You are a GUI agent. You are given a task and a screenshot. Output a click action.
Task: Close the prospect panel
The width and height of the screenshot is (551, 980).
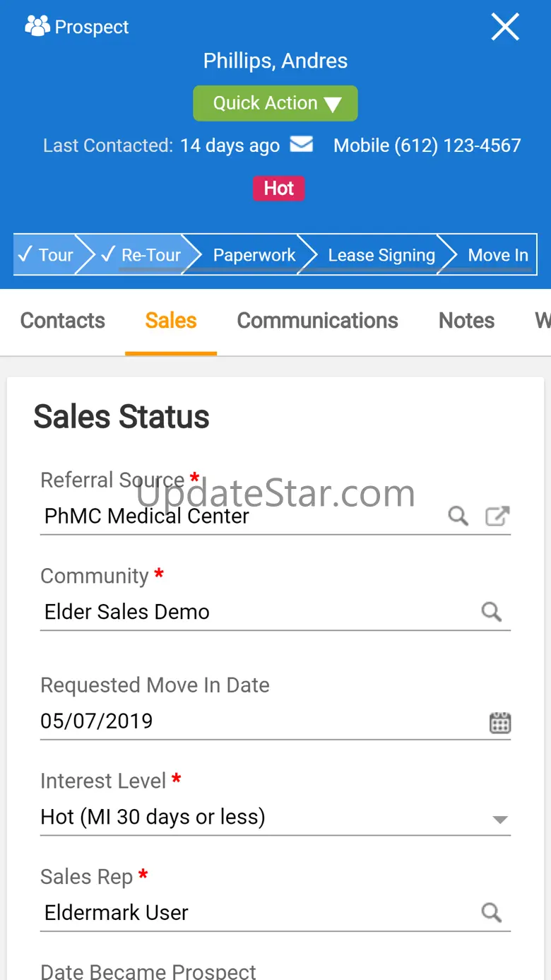pos(505,28)
